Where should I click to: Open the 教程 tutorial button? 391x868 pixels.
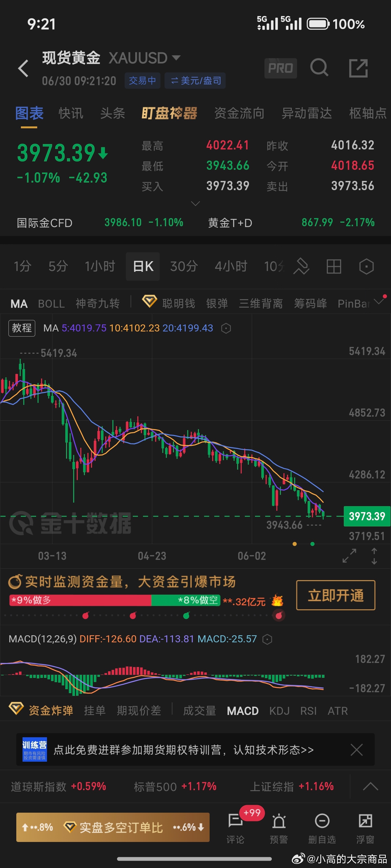pyautogui.click(x=22, y=328)
